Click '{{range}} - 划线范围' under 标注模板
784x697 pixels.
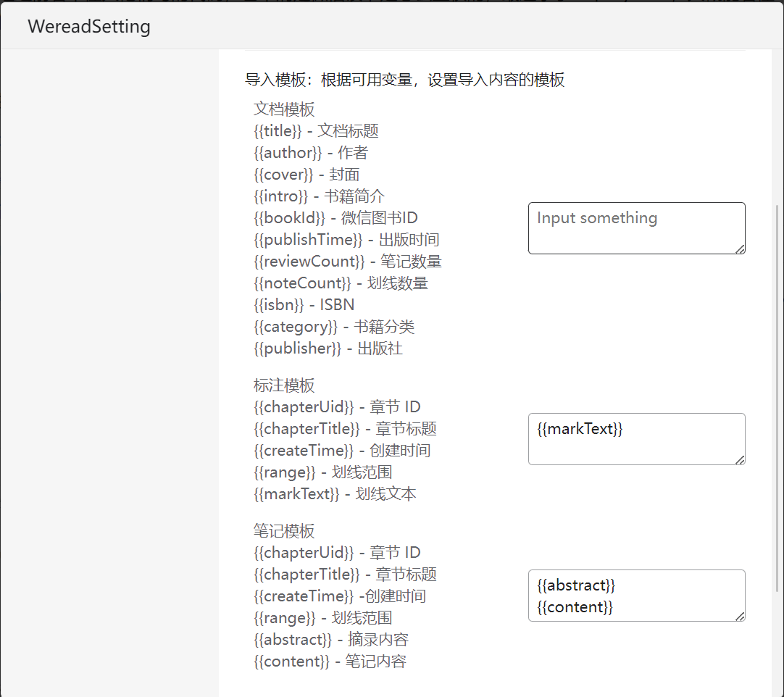pyautogui.click(x=323, y=472)
